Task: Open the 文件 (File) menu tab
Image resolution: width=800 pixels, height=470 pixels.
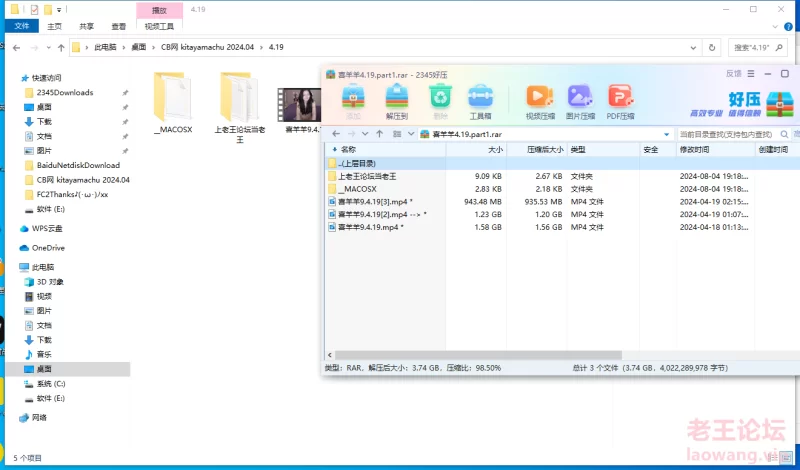Action: [21, 26]
